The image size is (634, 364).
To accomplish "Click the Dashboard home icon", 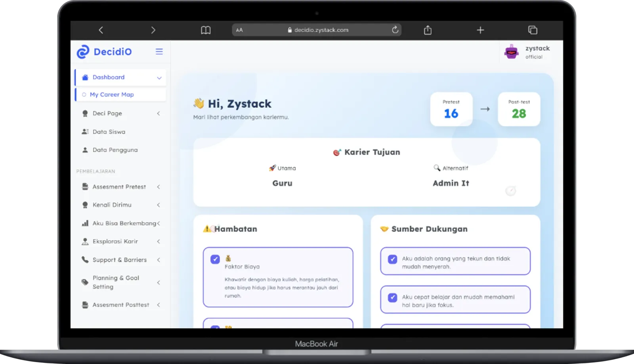I will click(85, 77).
